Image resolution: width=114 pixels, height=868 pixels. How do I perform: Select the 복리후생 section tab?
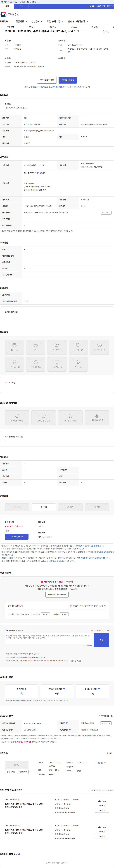click(74, 27)
